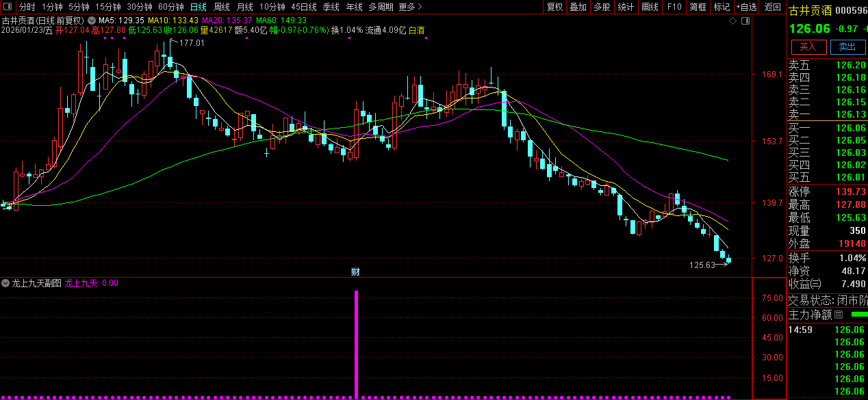Click the MA60: 149.33 indicator label
868x400 pixels.
click(x=281, y=21)
